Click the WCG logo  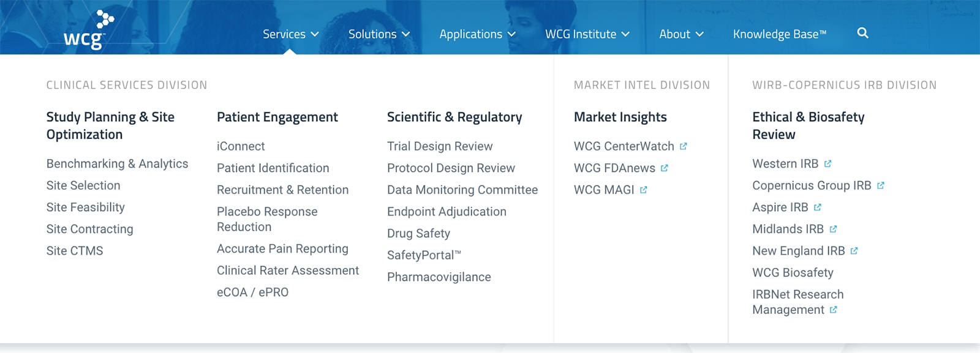point(89,29)
